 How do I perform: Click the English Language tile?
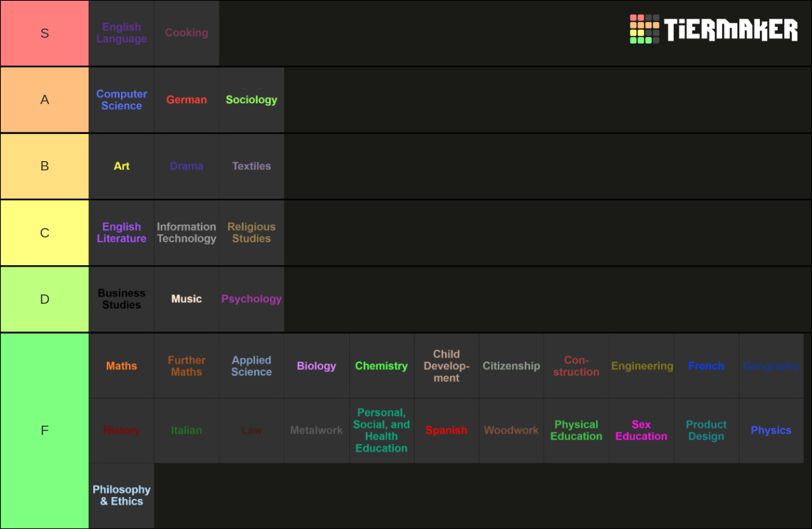[121, 33]
